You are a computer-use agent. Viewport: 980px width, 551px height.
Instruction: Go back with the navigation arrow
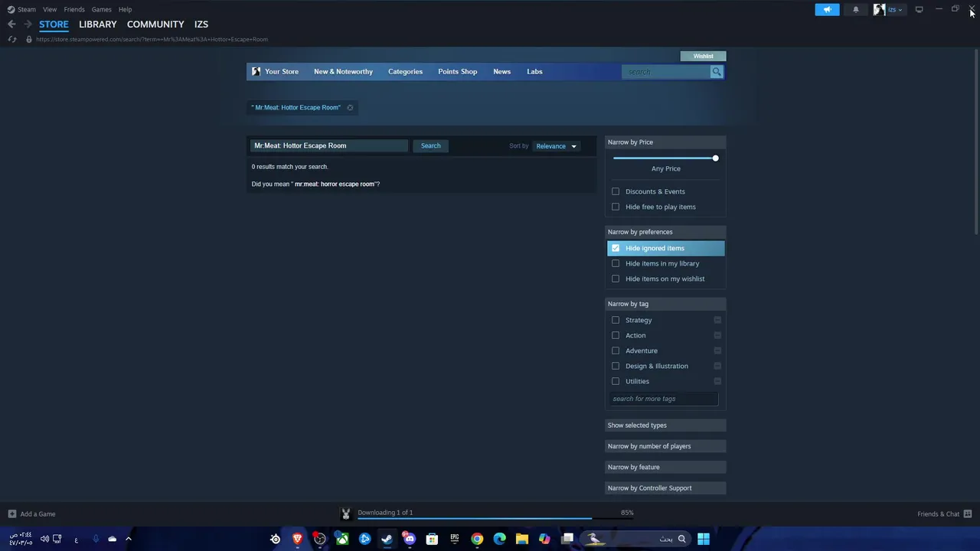(x=11, y=24)
